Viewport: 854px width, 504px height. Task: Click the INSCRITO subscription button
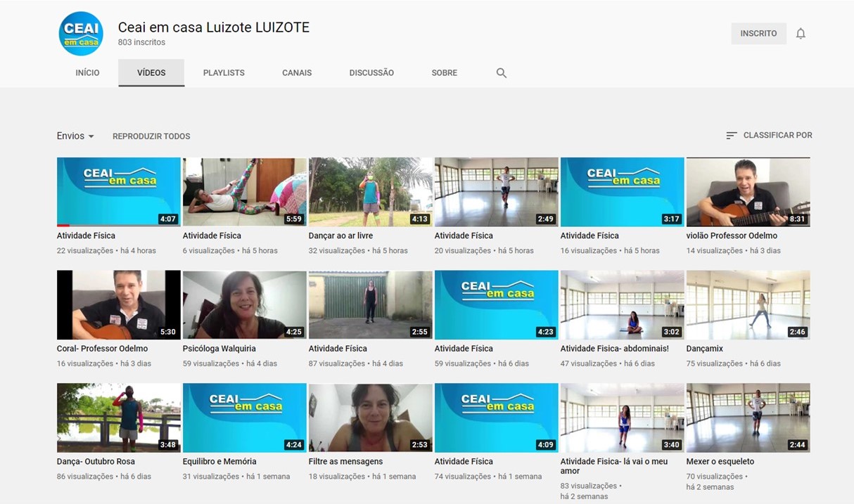click(x=758, y=34)
